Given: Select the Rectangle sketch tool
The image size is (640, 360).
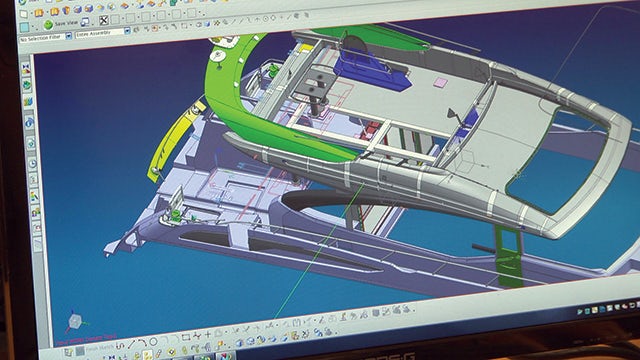Looking at the screenshot, I should [x=186, y=338].
